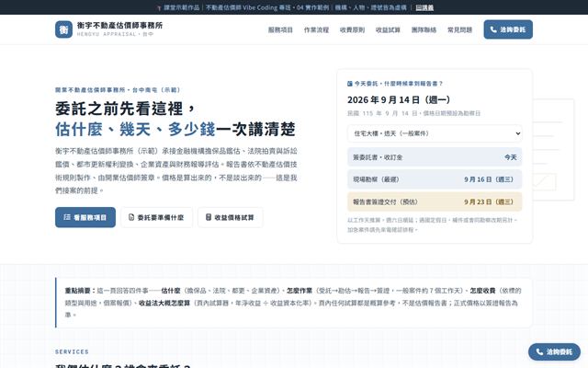Image resolution: width=588 pixels, height=368 pixels.
Task: Click the 看服務項目 primary button
Action: (85, 217)
